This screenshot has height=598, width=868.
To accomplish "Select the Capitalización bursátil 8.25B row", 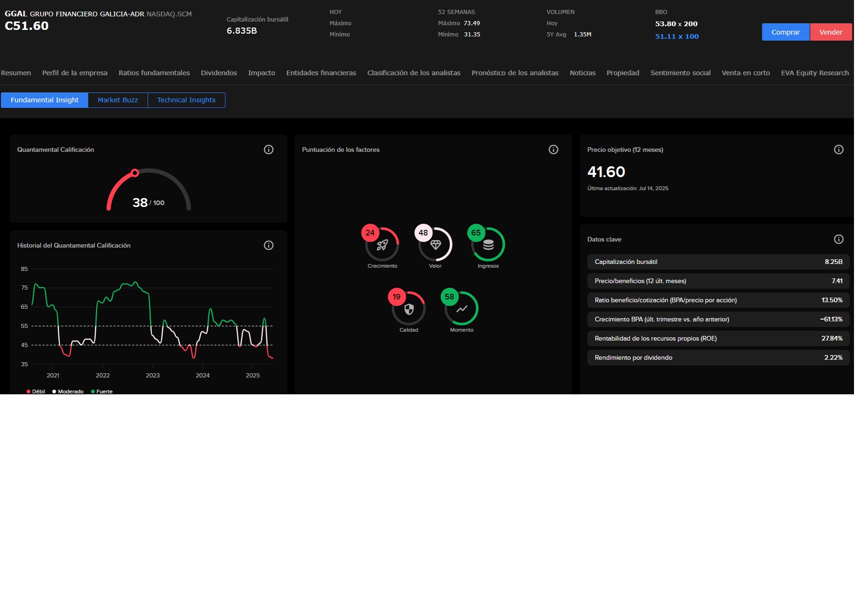I will coord(718,262).
